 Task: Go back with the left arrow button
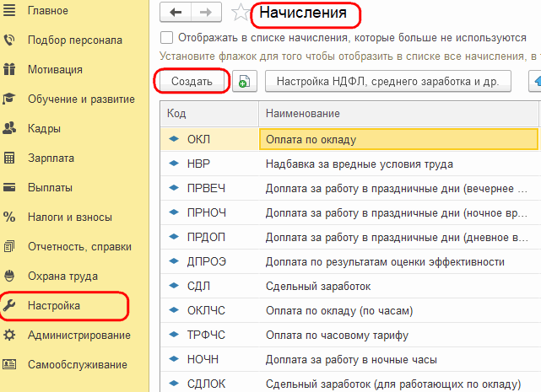click(x=176, y=13)
